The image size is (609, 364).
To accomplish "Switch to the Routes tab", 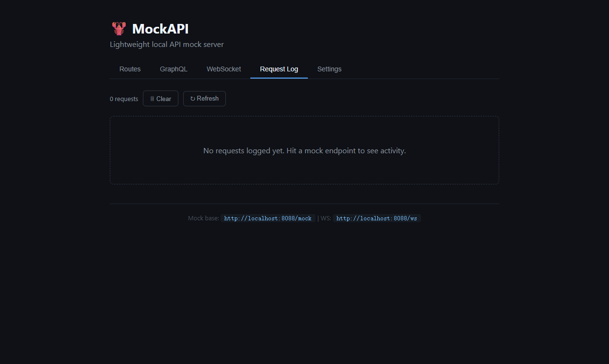I will (129, 69).
